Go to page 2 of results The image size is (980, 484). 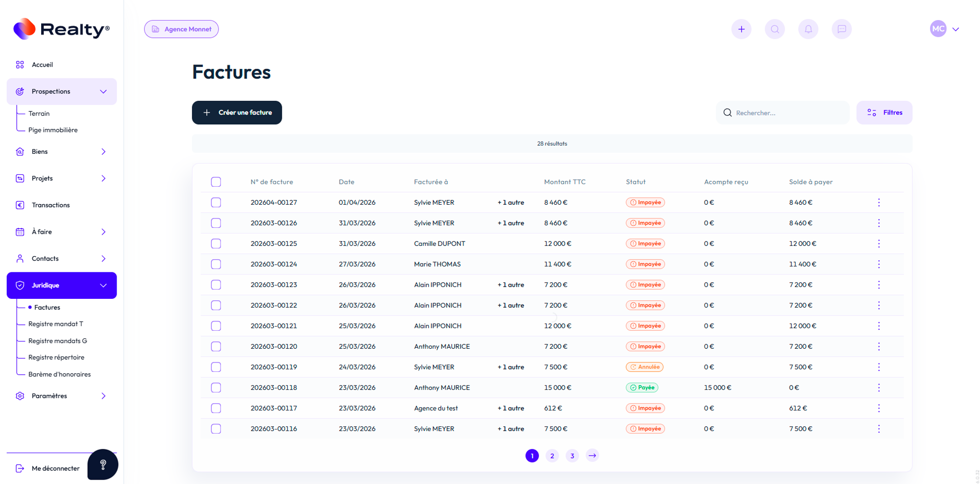click(x=552, y=456)
